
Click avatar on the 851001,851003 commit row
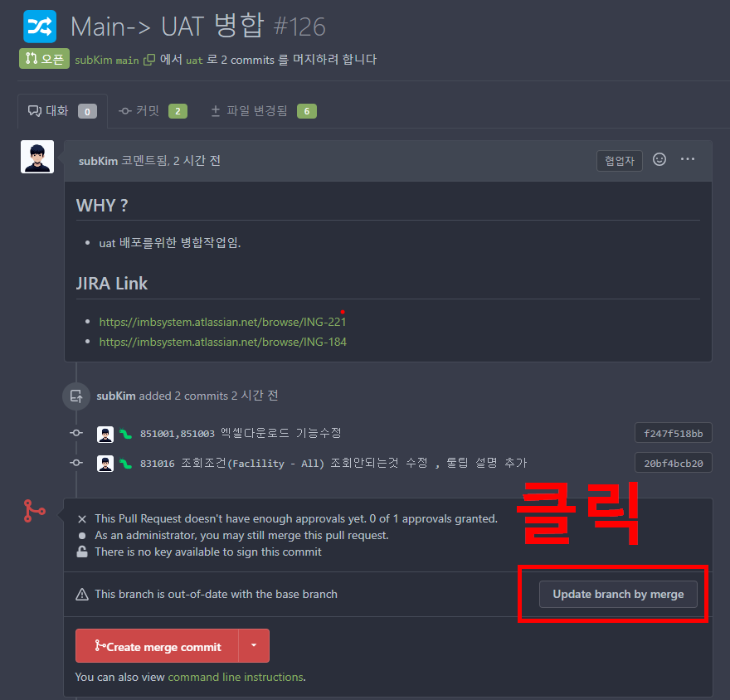point(105,435)
